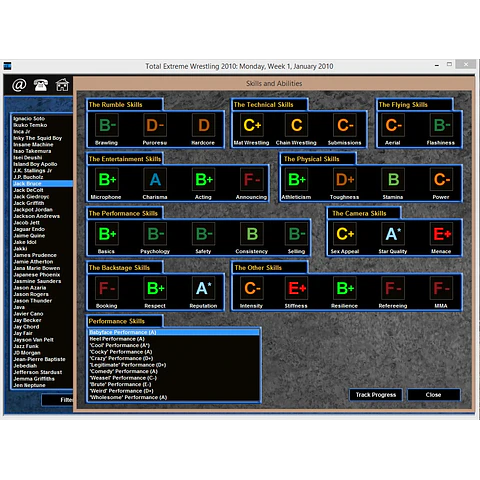
Task: Select 'Cool' Performance (A*) row
Action: click(x=174, y=345)
